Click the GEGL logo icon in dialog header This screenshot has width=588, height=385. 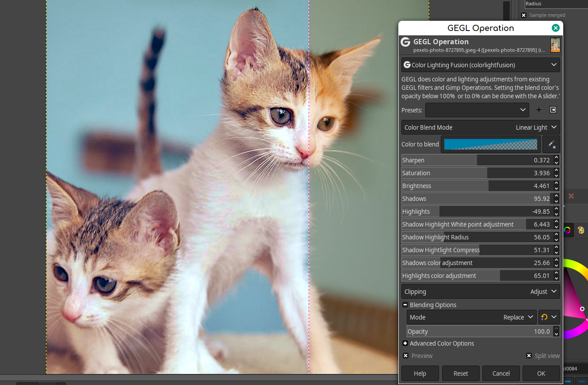pyautogui.click(x=405, y=42)
